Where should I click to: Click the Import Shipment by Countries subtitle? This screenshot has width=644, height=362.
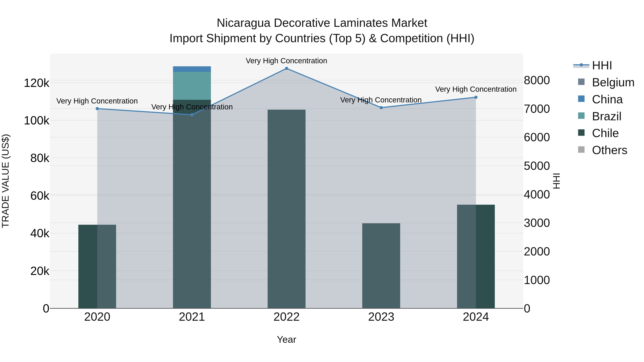pyautogui.click(x=322, y=38)
